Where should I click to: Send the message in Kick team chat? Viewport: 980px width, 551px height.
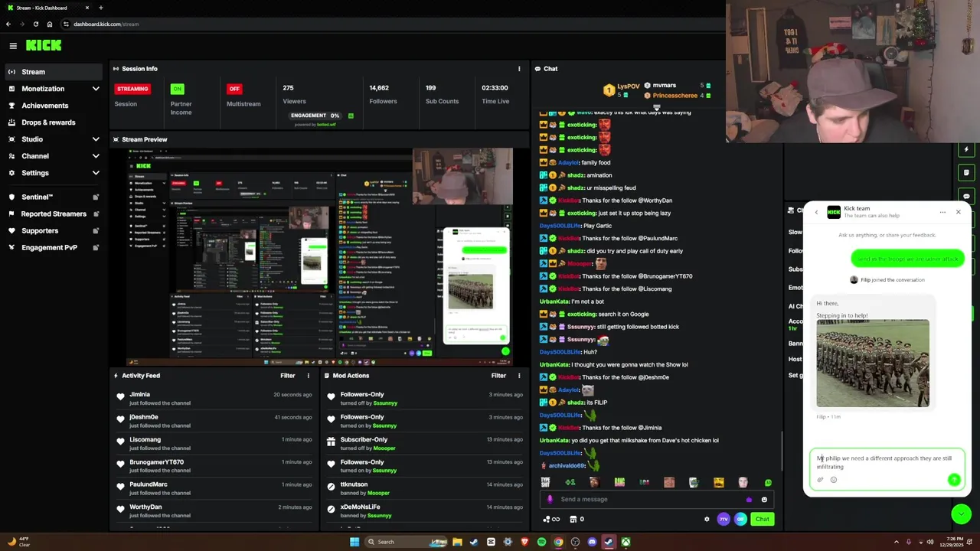tap(954, 480)
